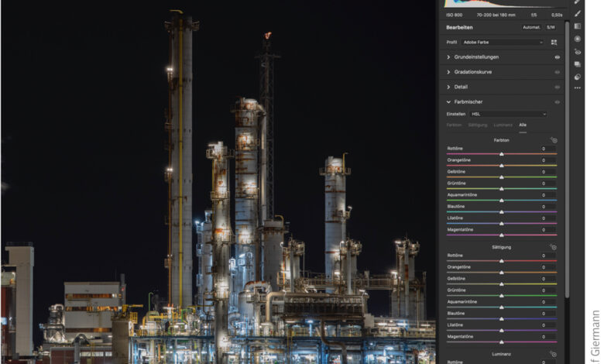This screenshot has width=604, height=364.
Task: Select the Graduated Filter tool
Action: pyautogui.click(x=578, y=26)
